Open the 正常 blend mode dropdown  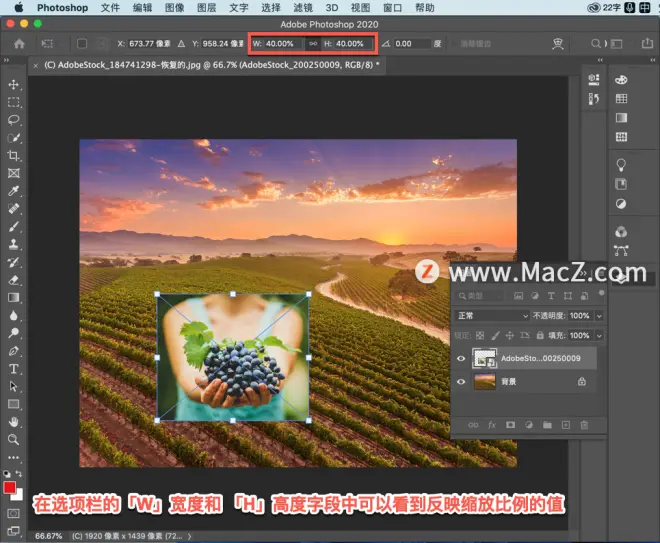(492, 316)
